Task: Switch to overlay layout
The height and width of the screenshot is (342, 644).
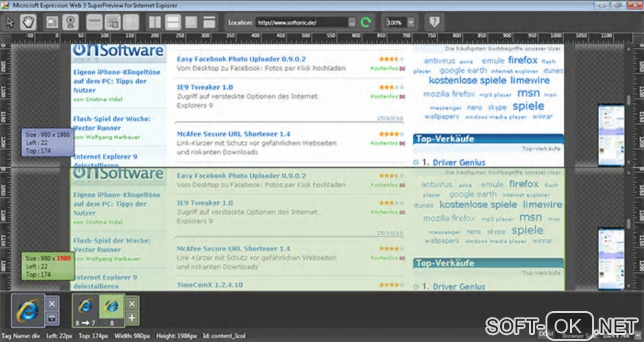Action: (x=191, y=22)
